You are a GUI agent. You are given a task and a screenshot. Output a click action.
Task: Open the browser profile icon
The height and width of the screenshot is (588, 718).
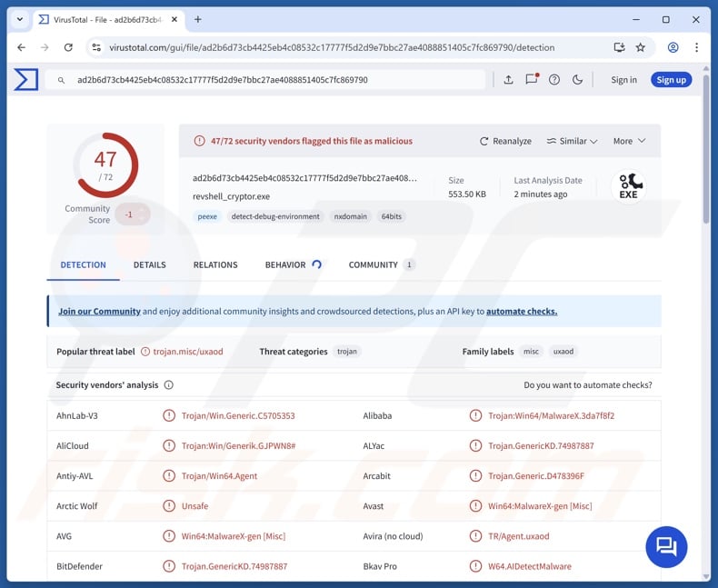[673, 47]
